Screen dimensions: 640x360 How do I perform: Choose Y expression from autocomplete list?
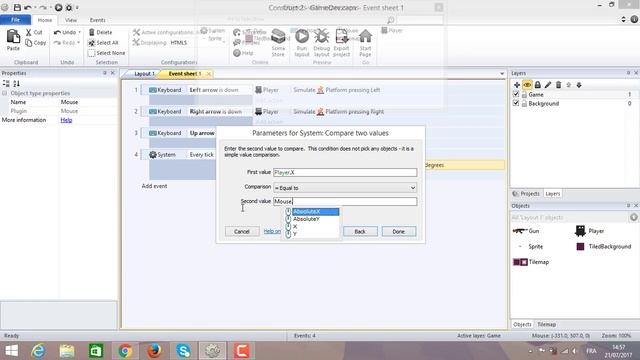(295, 234)
